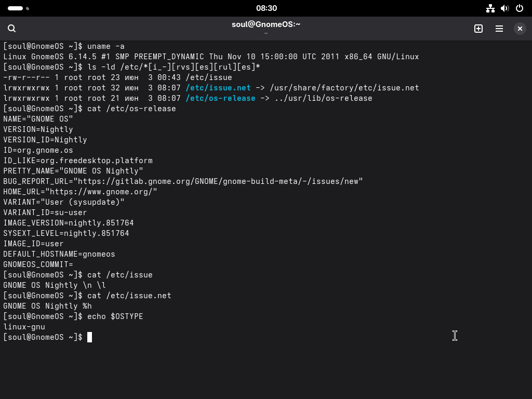Close the terminal window
This screenshot has width=532, height=399.
pos(520,29)
